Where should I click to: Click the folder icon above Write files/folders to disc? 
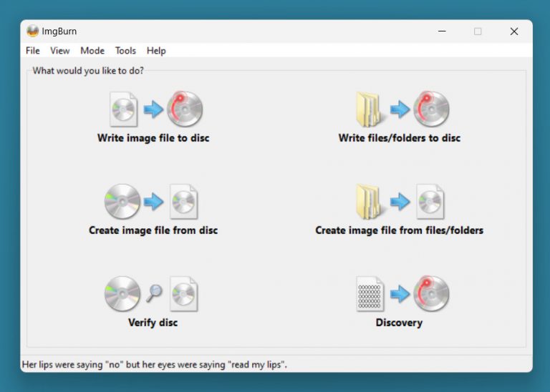371,109
